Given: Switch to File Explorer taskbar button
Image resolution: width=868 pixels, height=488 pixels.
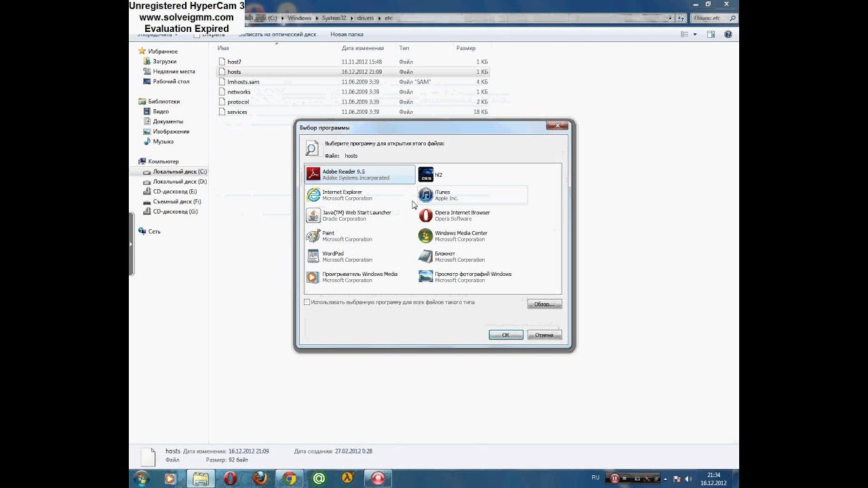Looking at the screenshot, I should 201,479.
